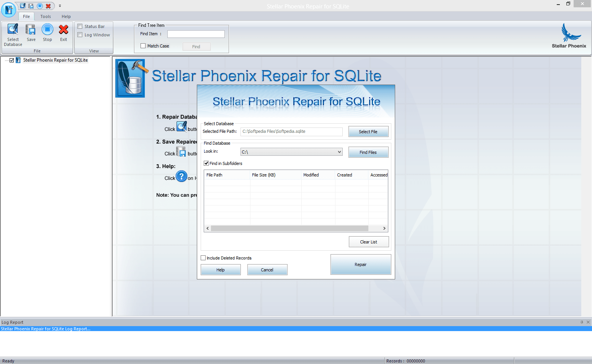
Task: Check the Match Case option
Action: pos(143,46)
